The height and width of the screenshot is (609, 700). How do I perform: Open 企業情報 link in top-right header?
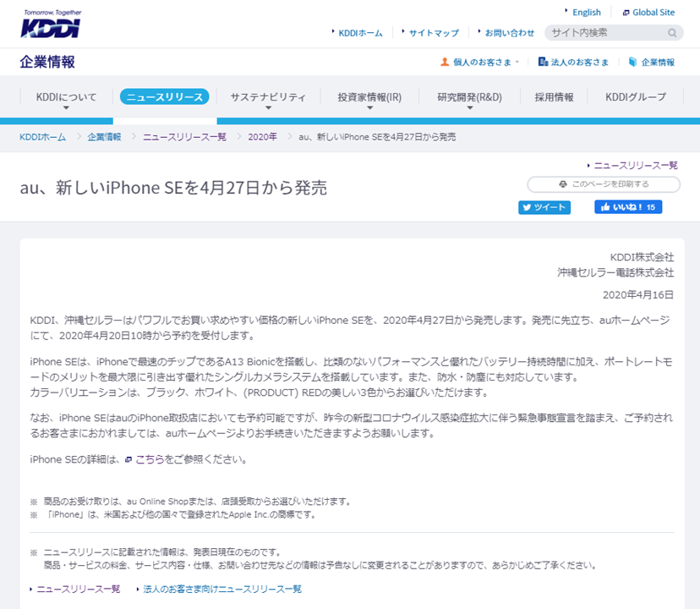point(658,62)
